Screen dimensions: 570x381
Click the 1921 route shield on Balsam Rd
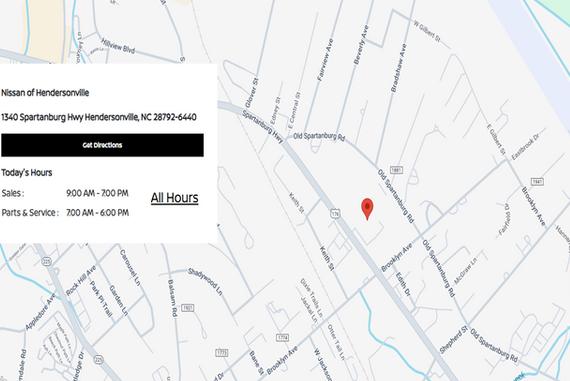coord(187,308)
